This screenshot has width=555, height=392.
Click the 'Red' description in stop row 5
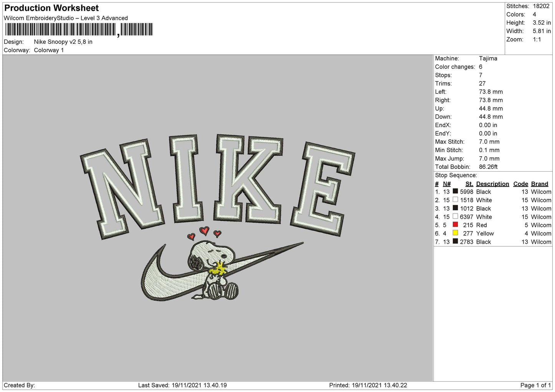[x=481, y=225]
